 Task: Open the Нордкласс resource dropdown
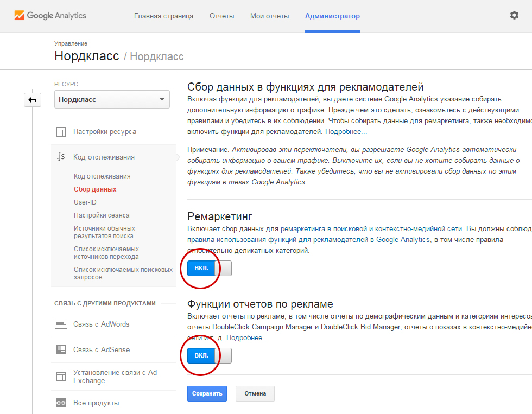coord(112,99)
